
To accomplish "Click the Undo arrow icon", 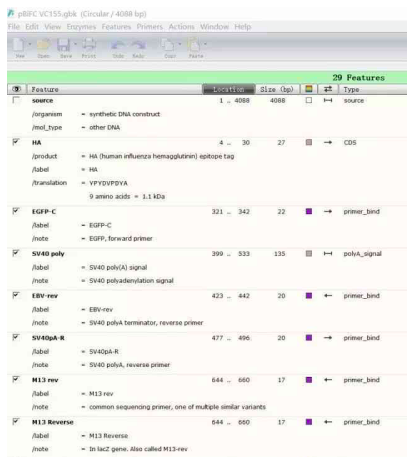I will point(118,45).
